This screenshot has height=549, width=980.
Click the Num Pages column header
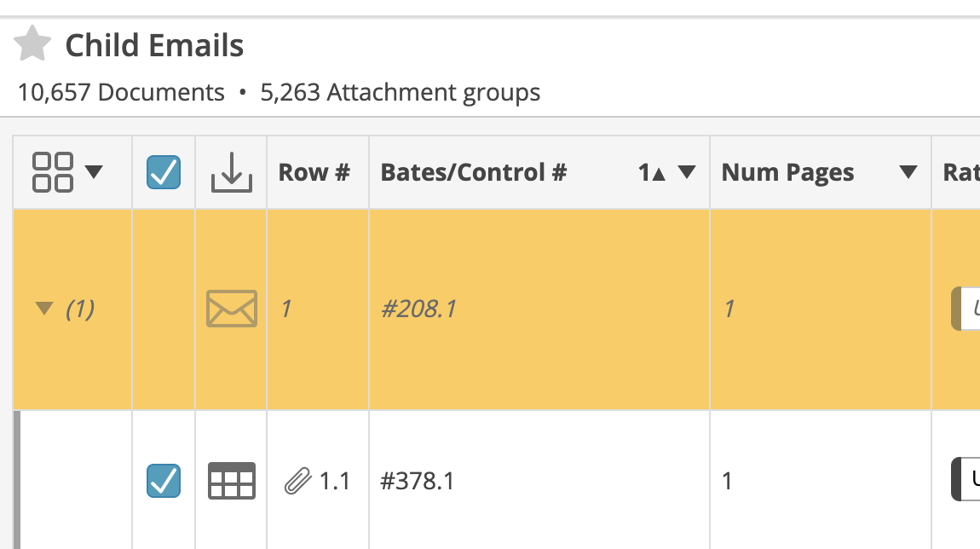tap(787, 172)
